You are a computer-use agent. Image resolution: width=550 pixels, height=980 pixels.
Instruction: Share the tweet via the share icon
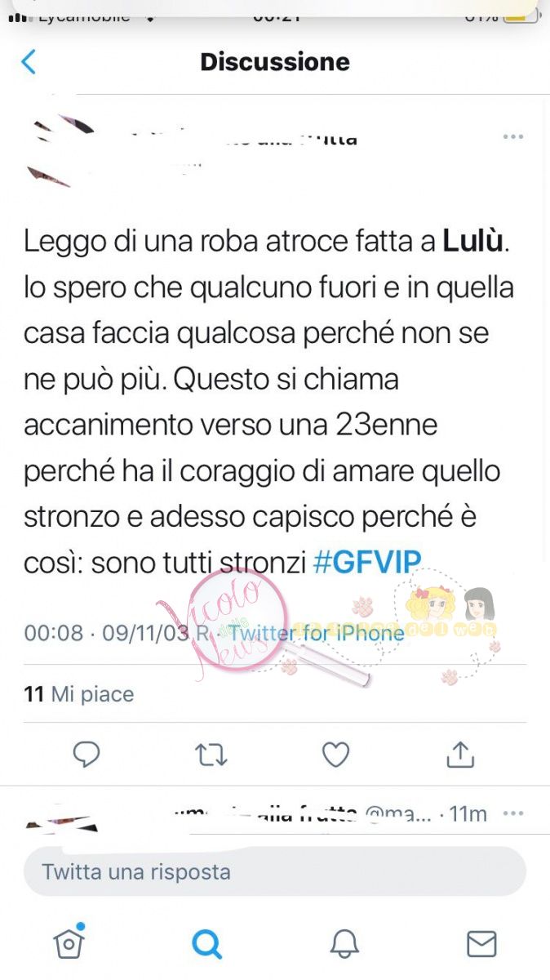pos(460,754)
